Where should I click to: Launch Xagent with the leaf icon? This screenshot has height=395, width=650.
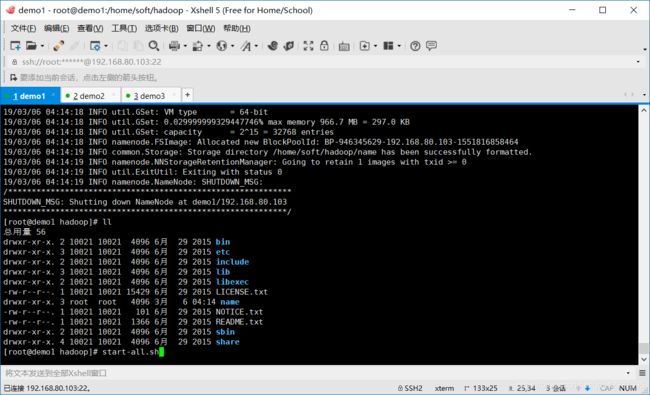point(289,46)
